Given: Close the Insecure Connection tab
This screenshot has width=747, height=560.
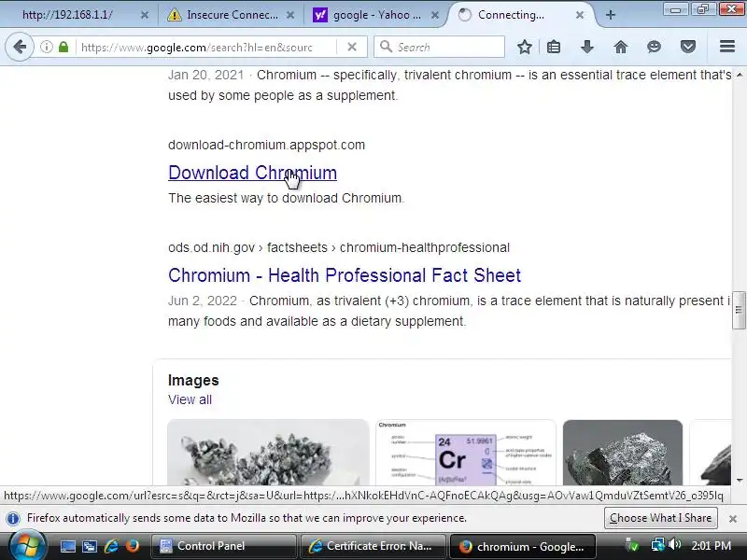Looking at the screenshot, I should coord(289,15).
